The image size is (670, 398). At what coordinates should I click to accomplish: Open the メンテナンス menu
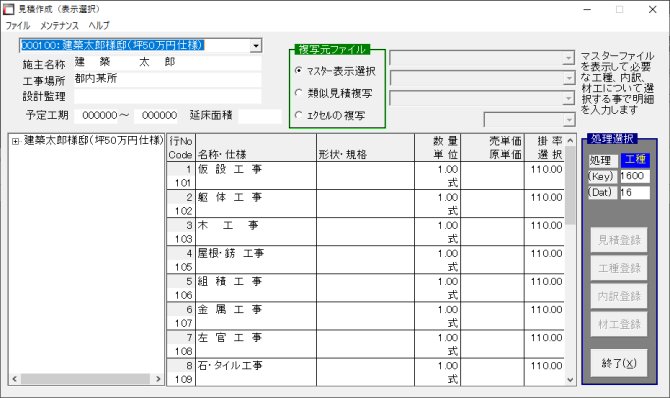click(x=59, y=25)
